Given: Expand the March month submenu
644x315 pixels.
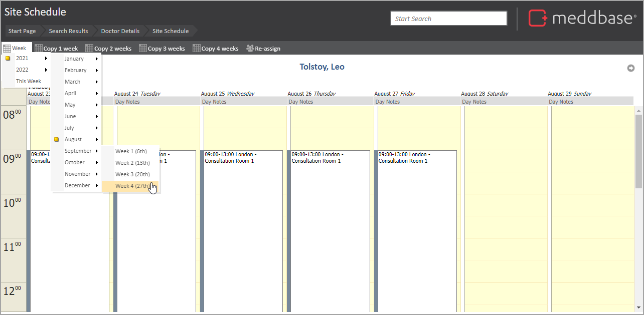Looking at the screenshot, I should pos(76,82).
